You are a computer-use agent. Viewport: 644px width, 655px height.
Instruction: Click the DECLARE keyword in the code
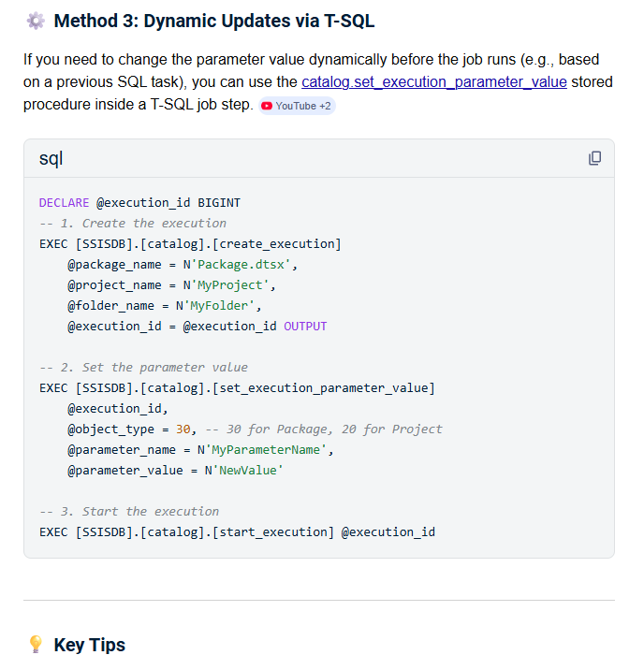tap(64, 202)
